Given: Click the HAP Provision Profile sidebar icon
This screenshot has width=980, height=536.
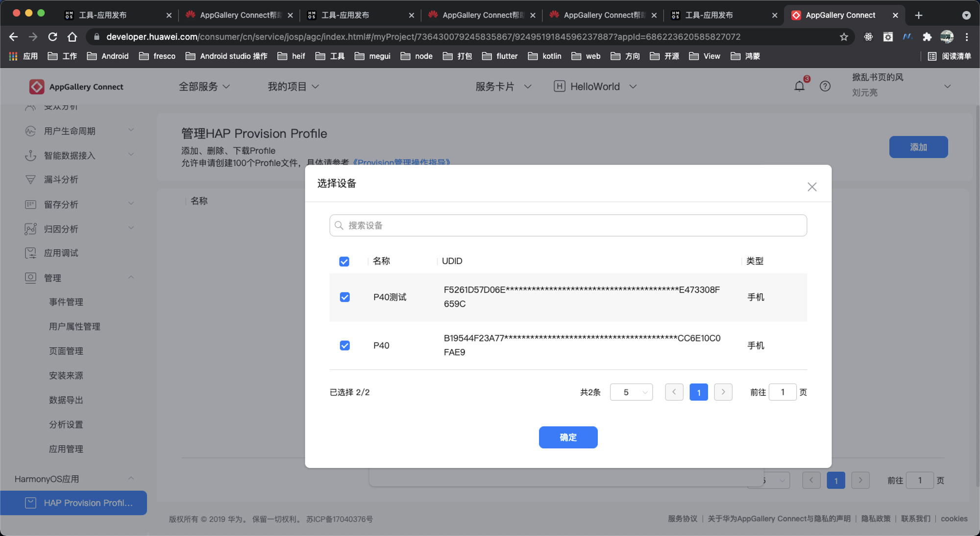Looking at the screenshot, I should [x=30, y=503].
